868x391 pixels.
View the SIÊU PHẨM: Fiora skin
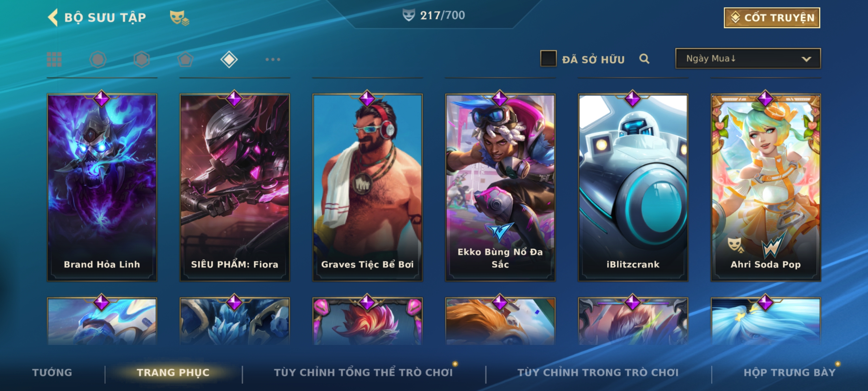(235, 188)
